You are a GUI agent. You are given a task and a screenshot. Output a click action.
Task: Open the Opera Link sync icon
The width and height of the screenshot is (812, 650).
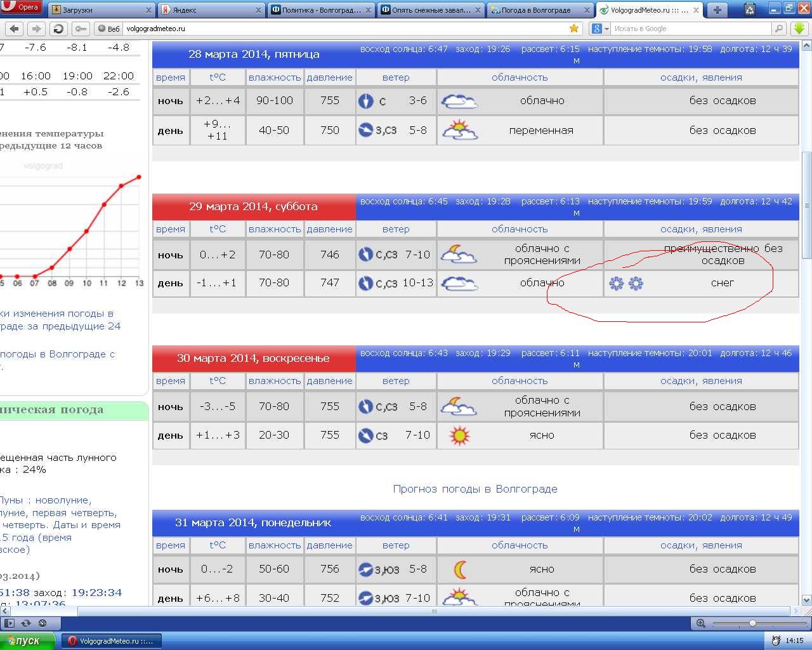tap(26, 623)
